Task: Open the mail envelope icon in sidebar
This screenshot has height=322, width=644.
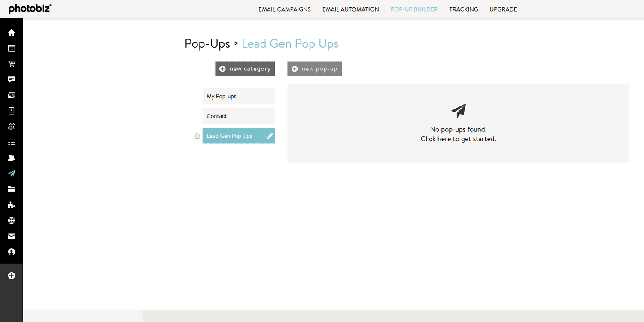Action: click(x=12, y=236)
